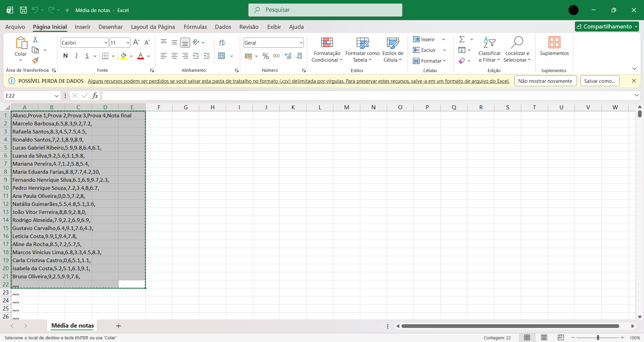The width and height of the screenshot is (644, 342).
Task: Click Não mostrar novamente button
Action: (545, 81)
